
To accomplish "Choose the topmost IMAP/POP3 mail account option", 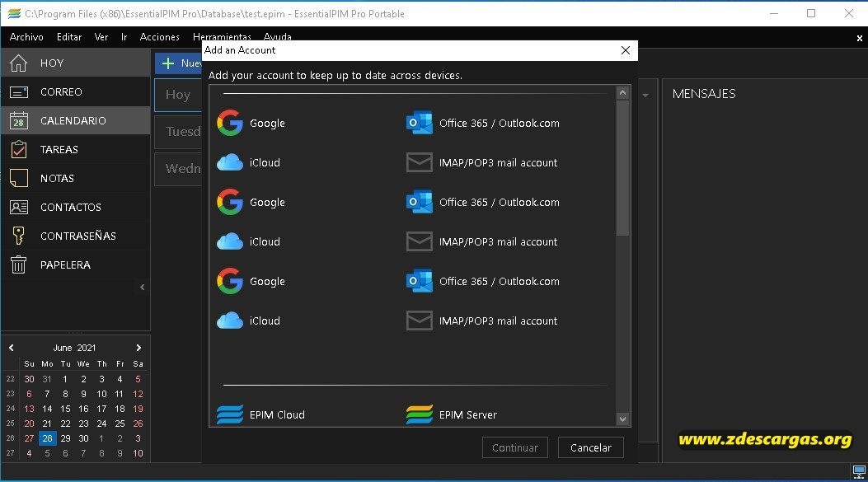I will [x=481, y=162].
